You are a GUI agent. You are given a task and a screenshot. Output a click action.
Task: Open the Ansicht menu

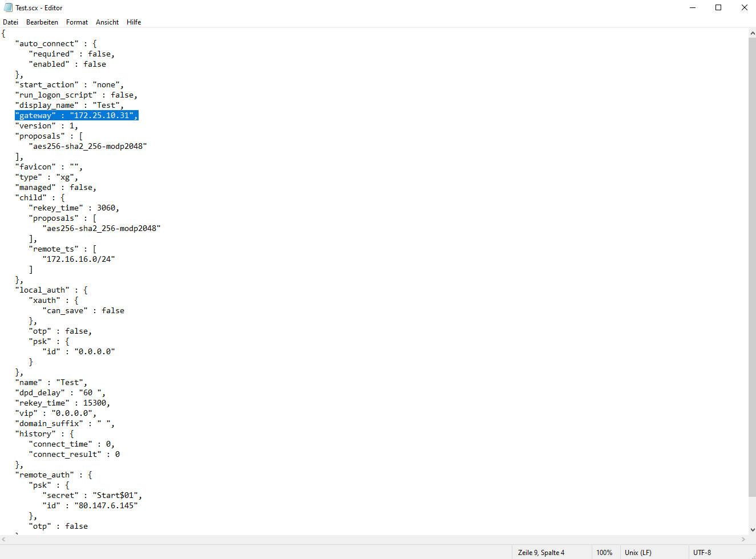point(107,22)
